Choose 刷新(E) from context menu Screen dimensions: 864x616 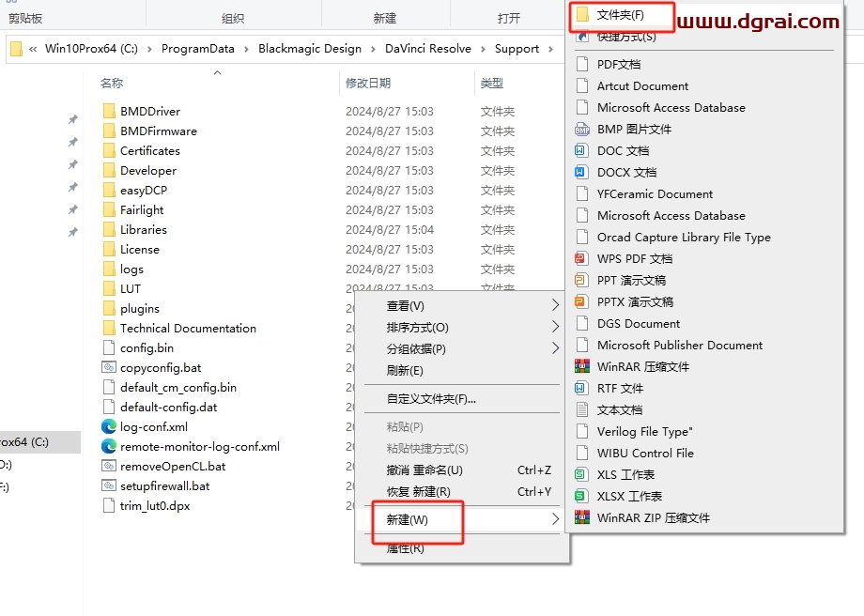(405, 371)
